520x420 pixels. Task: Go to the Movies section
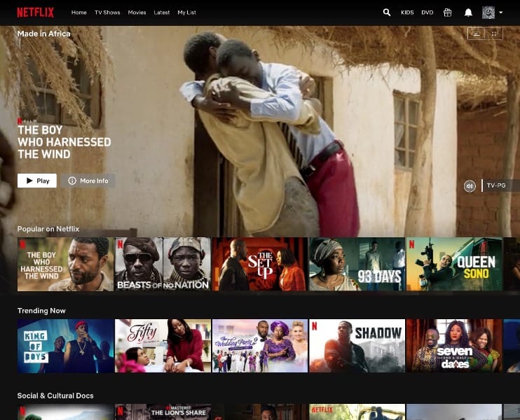pyautogui.click(x=137, y=13)
